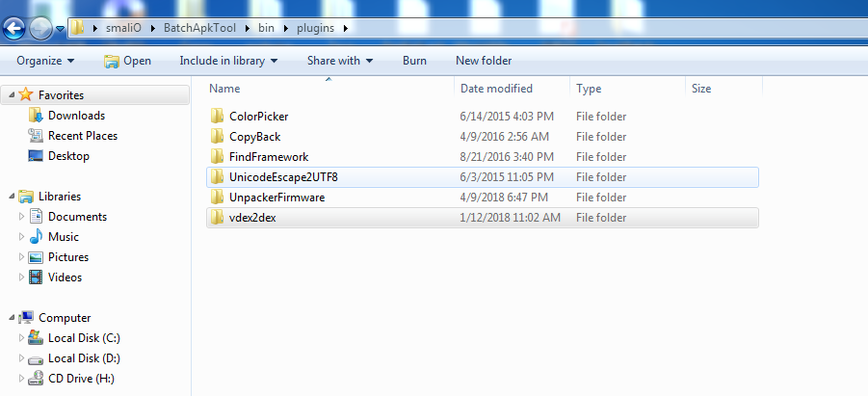Click the Computer monitor icon
This screenshot has height=396, width=868.
tap(25, 317)
